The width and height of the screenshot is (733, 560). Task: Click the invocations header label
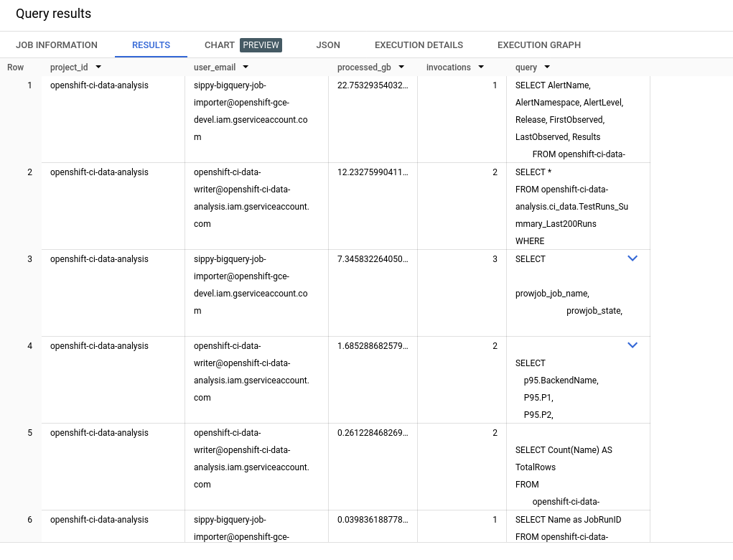(x=448, y=67)
